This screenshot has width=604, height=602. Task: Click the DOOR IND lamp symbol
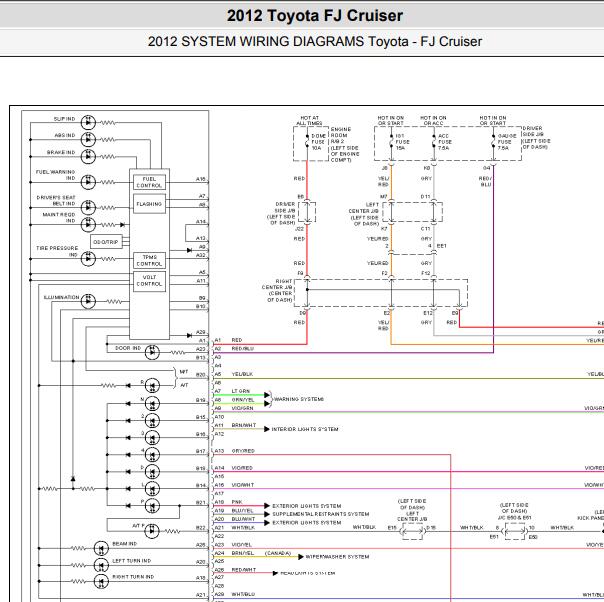[152, 352]
